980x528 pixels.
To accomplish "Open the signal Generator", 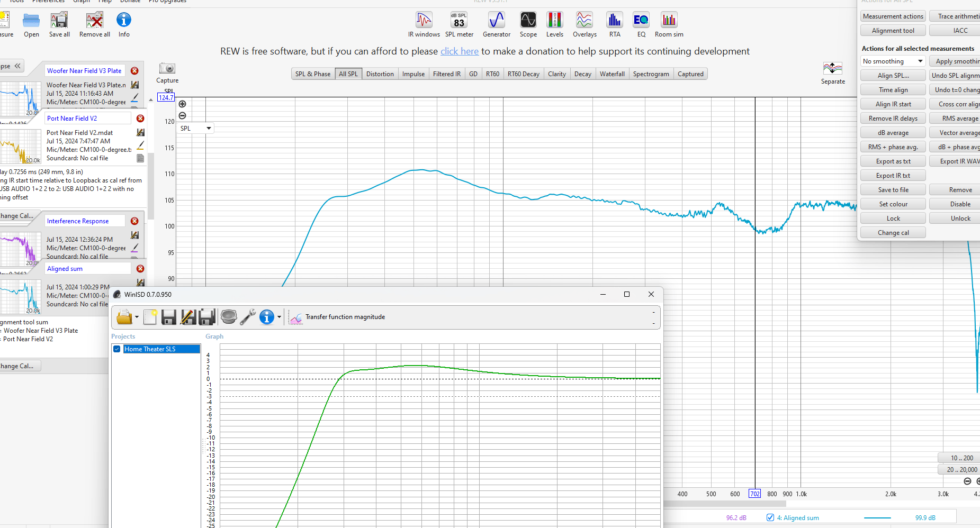I will coord(497,24).
